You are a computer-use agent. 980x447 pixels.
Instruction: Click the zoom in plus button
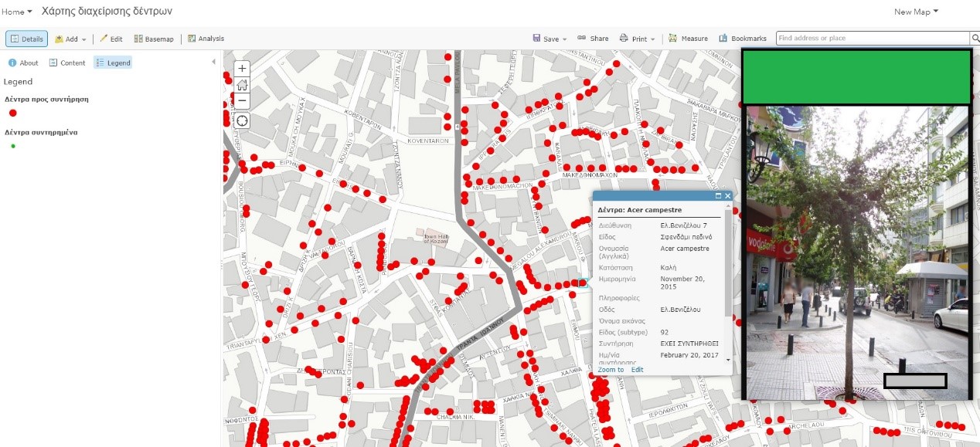pos(242,69)
